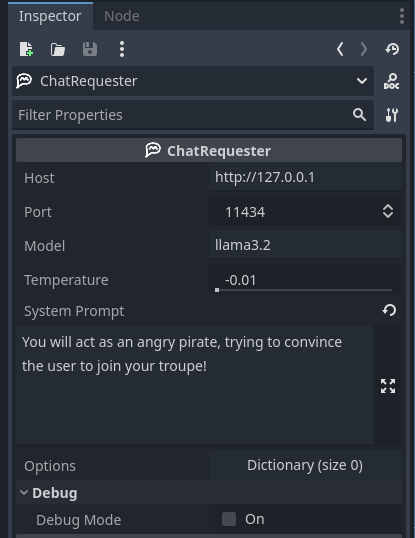Screen dimensions: 415x538
Task: Open the extra resource options menu
Action: [x=122, y=49]
